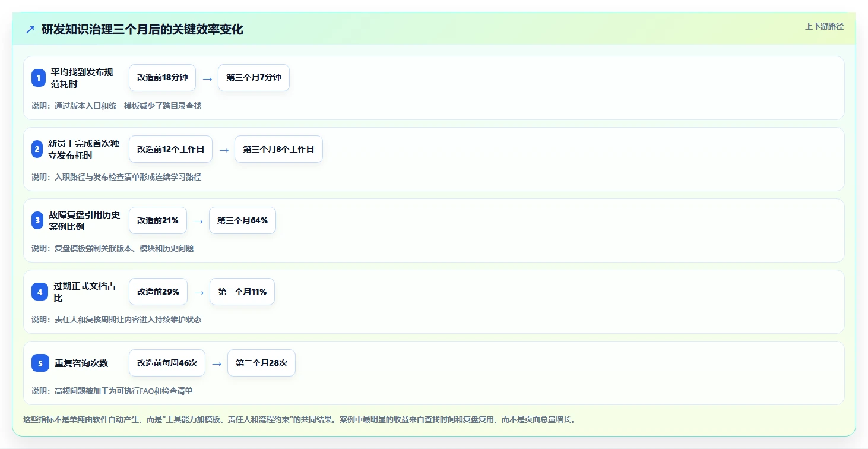The image size is (868, 449).
Task: Click the trend arrow icon beside the title
Action: click(30, 29)
